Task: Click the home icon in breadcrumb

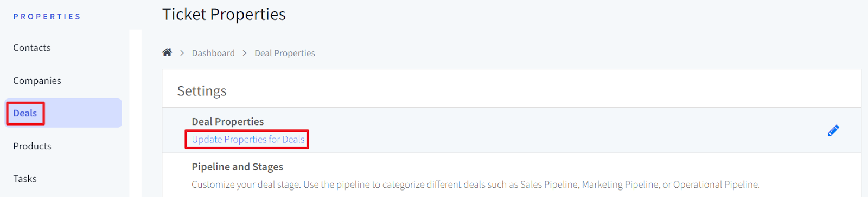Action: [x=167, y=52]
